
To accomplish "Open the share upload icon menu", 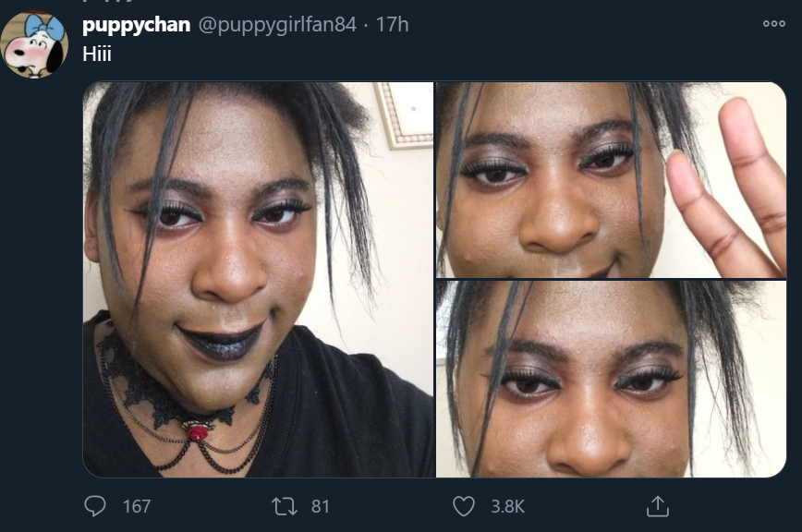I will pos(658,506).
